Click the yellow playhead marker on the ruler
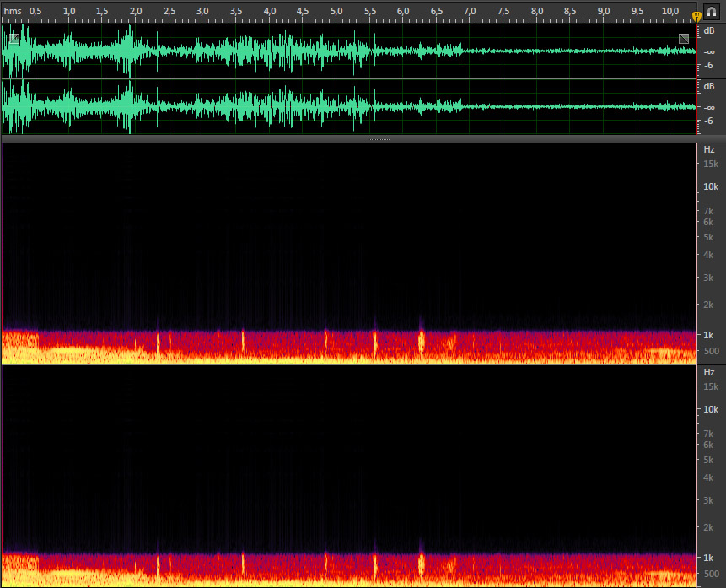Image resolution: width=726 pixels, height=588 pixels. 696,17
